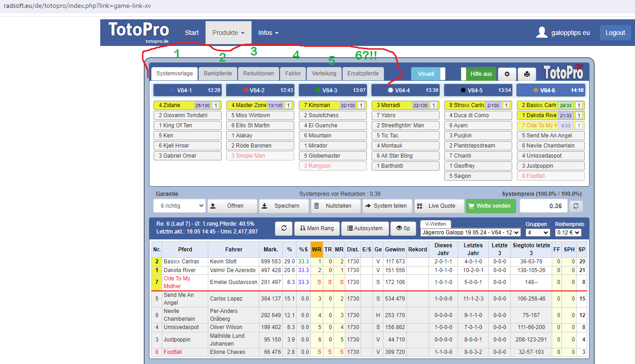Screen dimensions: 635x364
Task: Open the Garantie '6 richtig' dropdown
Action: [179, 206]
